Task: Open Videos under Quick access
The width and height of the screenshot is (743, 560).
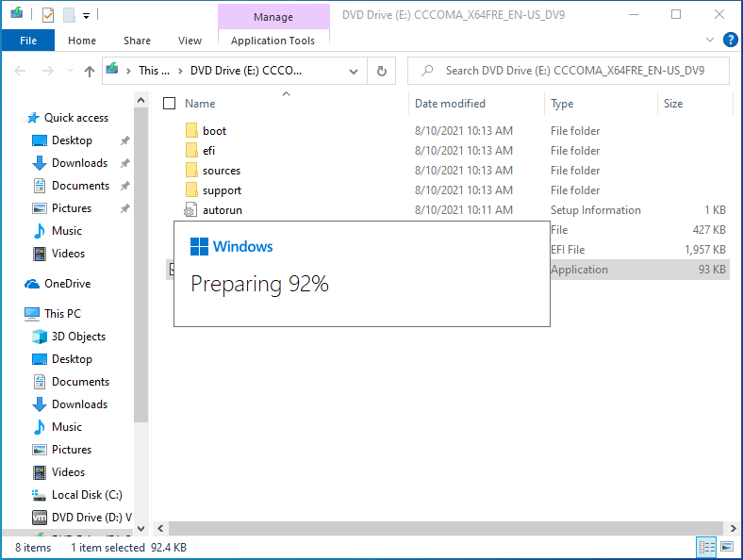Action: 68,254
